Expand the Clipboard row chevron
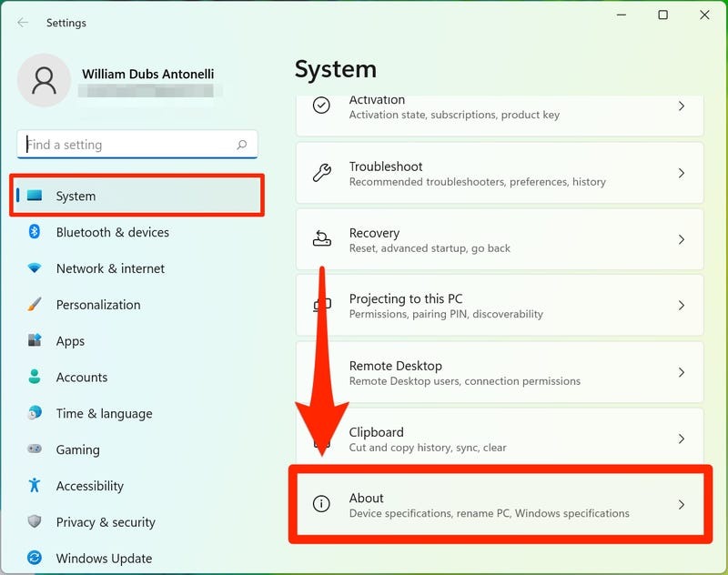This screenshot has width=728, height=575. 681,439
